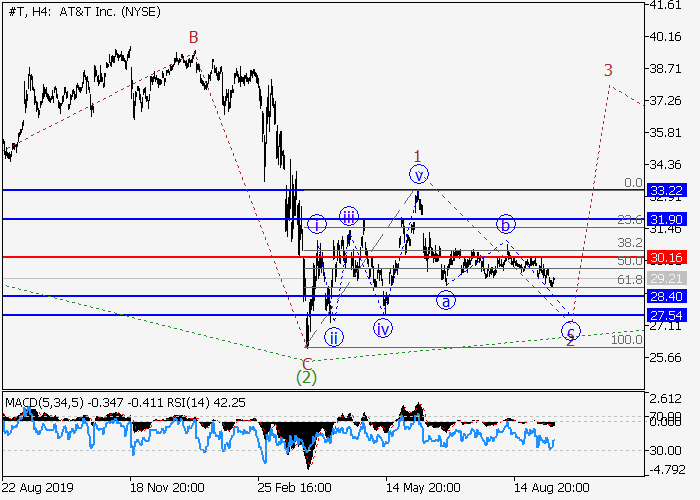Select the green (2) wave label

point(307,377)
